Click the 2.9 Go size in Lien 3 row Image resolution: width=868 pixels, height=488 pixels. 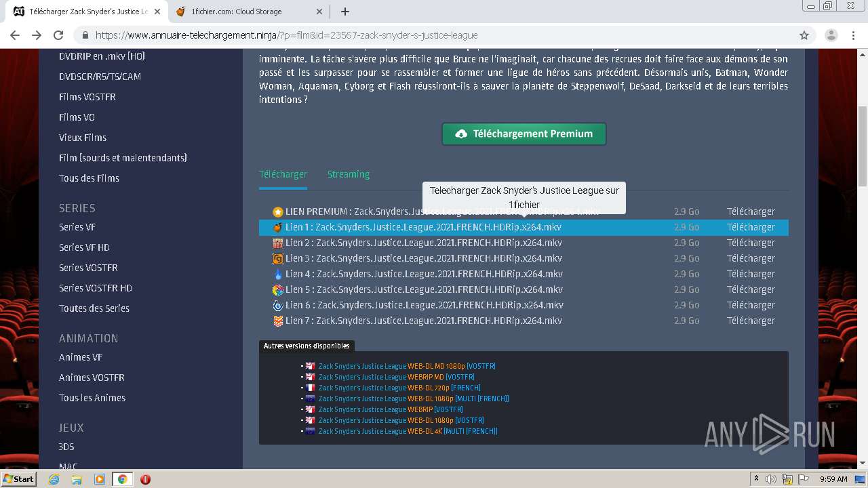[x=686, y=258]
